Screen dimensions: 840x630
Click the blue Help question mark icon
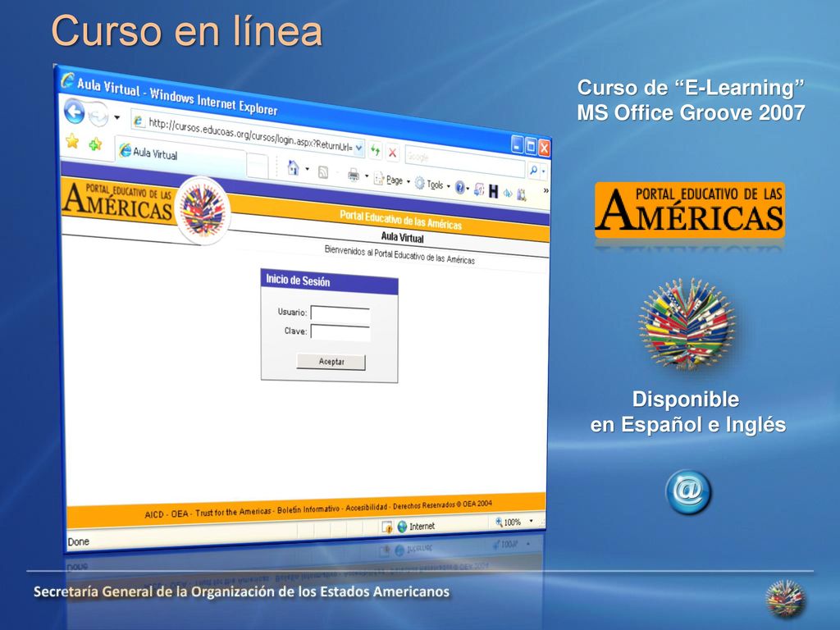tap(460, 187)
